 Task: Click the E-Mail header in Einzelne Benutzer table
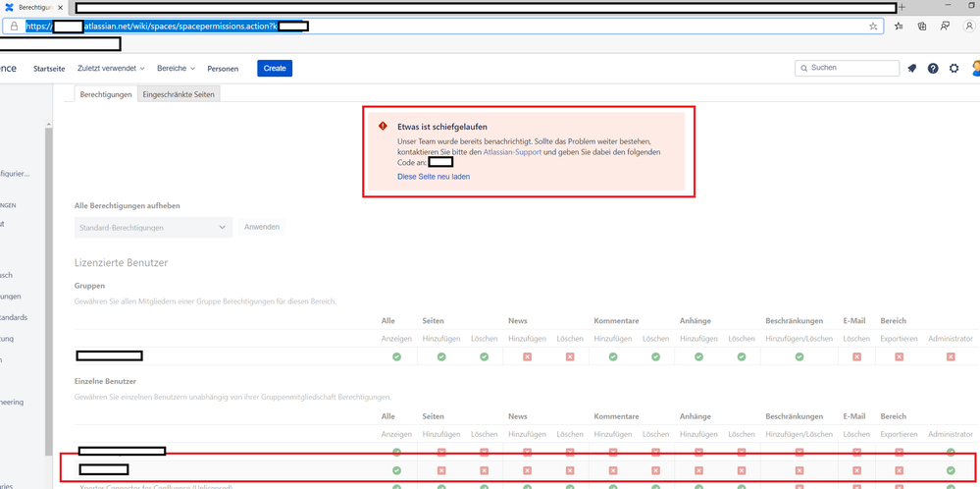pos(854,416)
